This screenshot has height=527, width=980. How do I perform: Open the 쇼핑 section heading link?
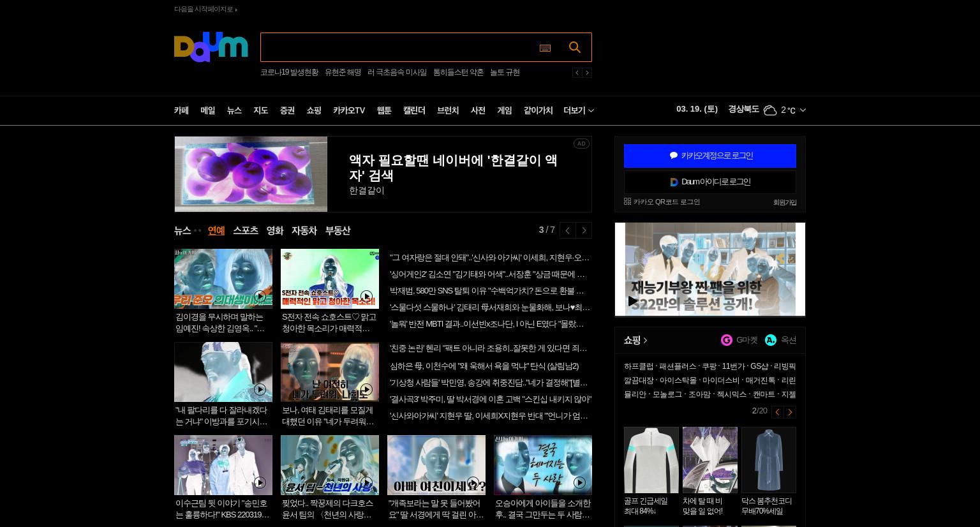coord(635,340)
